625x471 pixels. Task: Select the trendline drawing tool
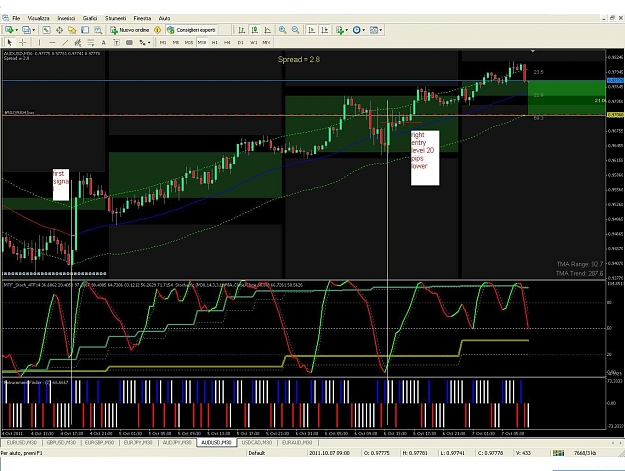pos(65,42)
